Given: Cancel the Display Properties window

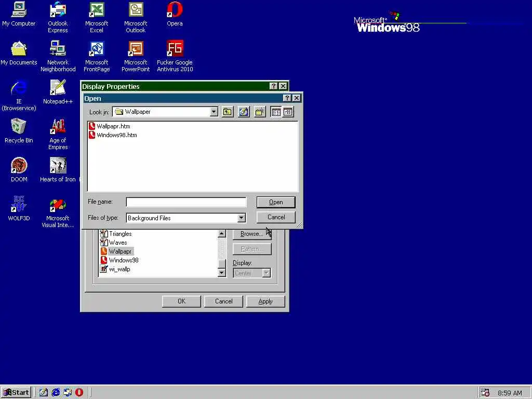Looking at the screenshot, I should point(223,301).
